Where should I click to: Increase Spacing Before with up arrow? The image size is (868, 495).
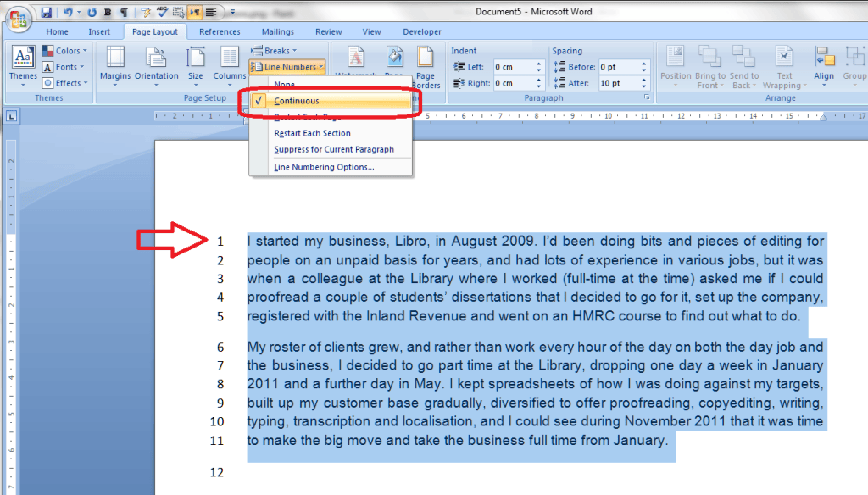point(644,64)
